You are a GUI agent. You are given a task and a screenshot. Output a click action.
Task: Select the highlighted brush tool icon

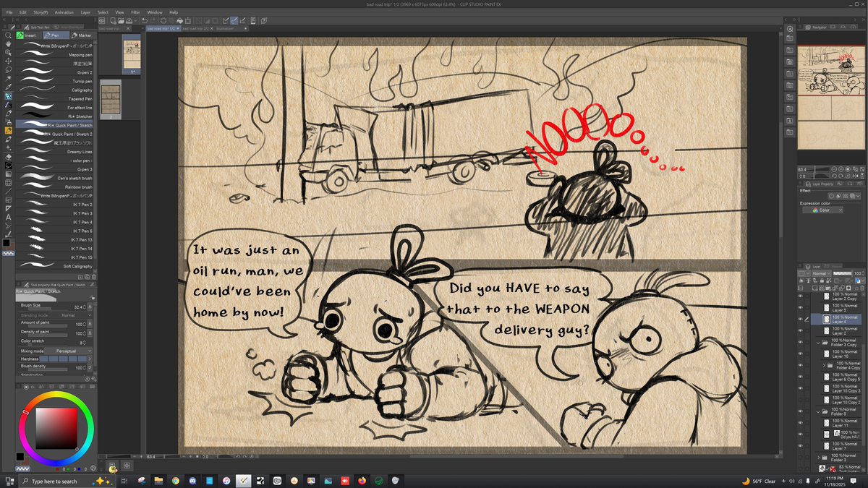coord(8,130)
